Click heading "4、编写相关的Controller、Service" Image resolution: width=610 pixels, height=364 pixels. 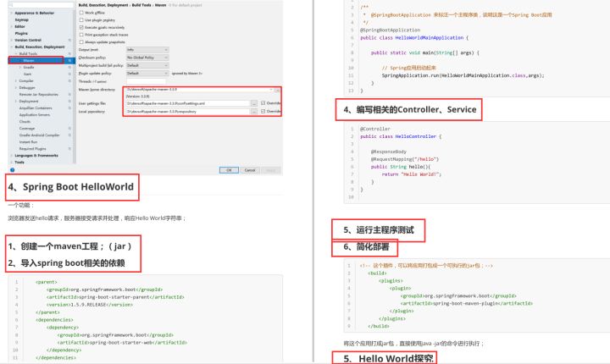(x=410, y=110)
